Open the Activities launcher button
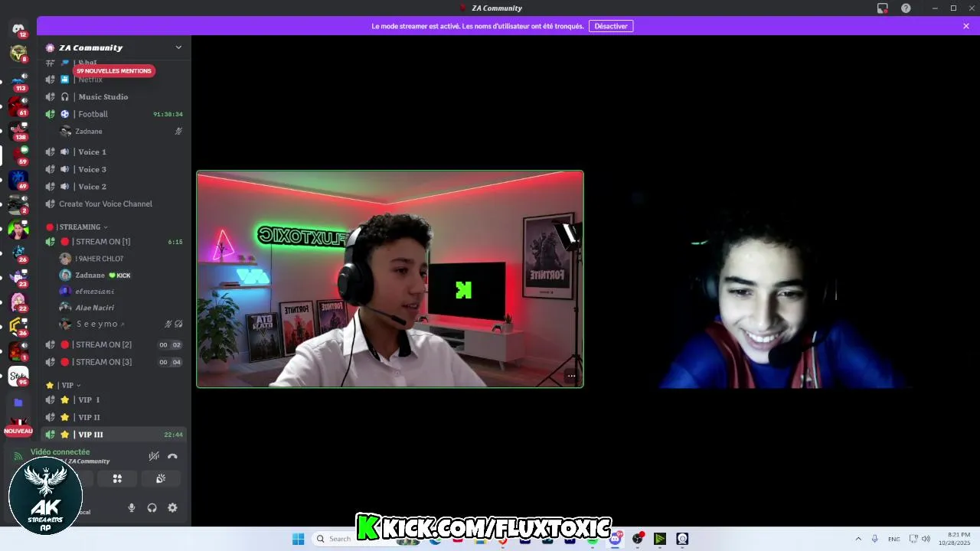 (x=117, y=478)
